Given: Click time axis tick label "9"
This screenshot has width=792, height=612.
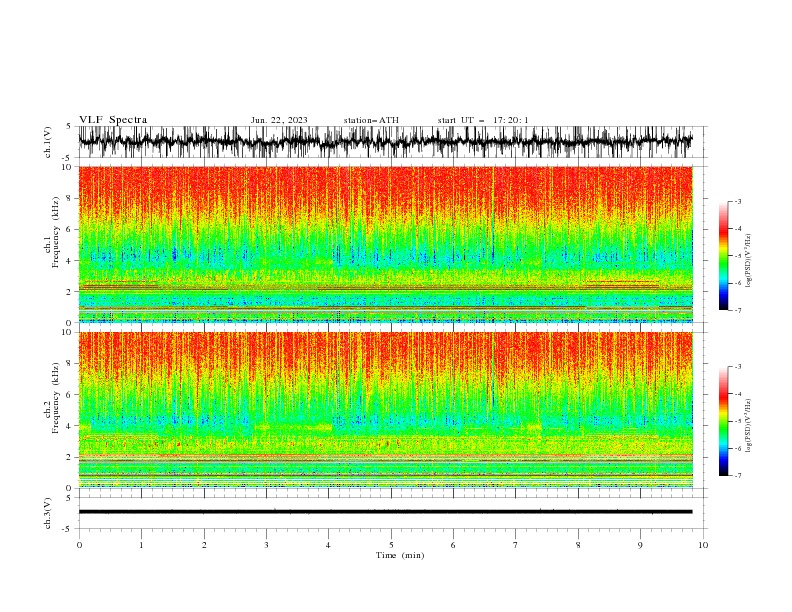Looking at the screenshot, I should (640, 545).
